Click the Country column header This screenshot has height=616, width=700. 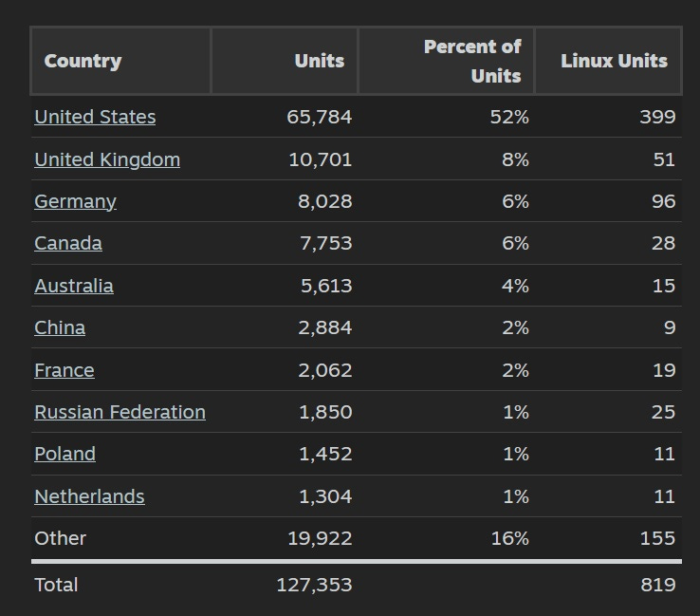point(120,61)
